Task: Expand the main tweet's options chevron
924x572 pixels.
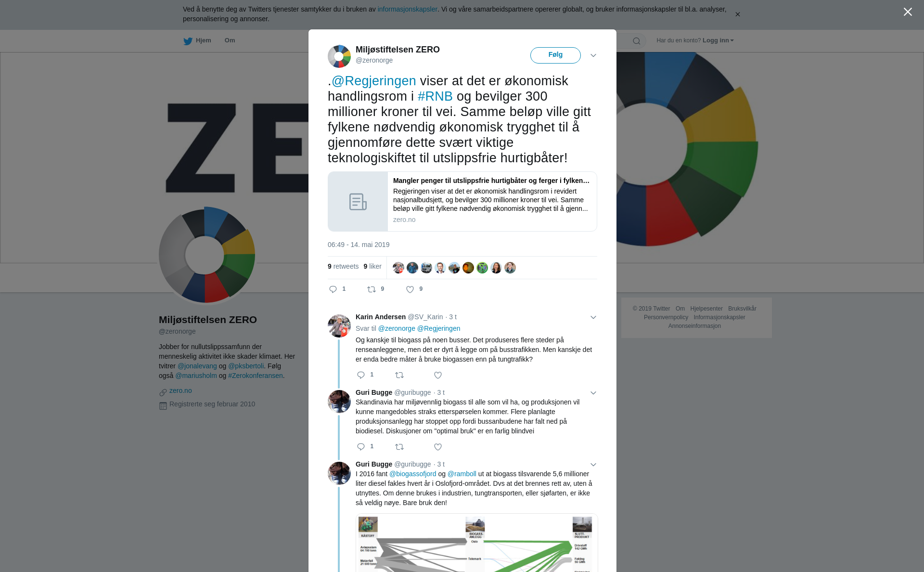Action: [593, 55]
